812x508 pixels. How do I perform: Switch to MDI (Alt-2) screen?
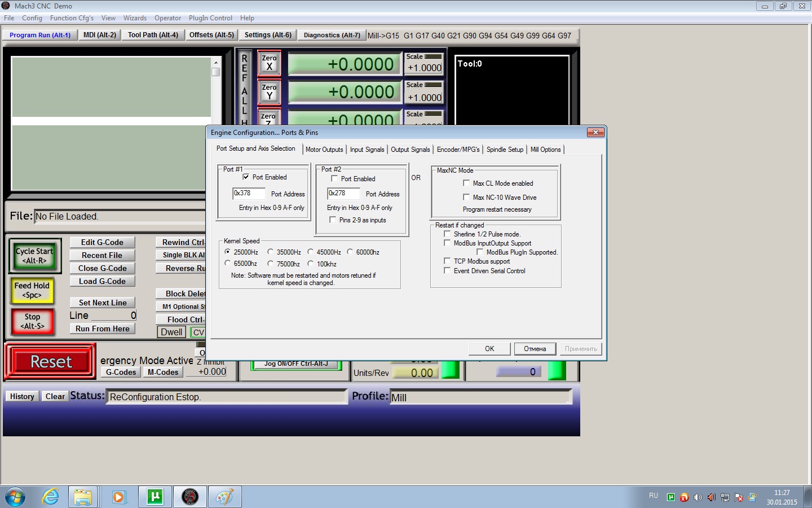pos(100,35)
